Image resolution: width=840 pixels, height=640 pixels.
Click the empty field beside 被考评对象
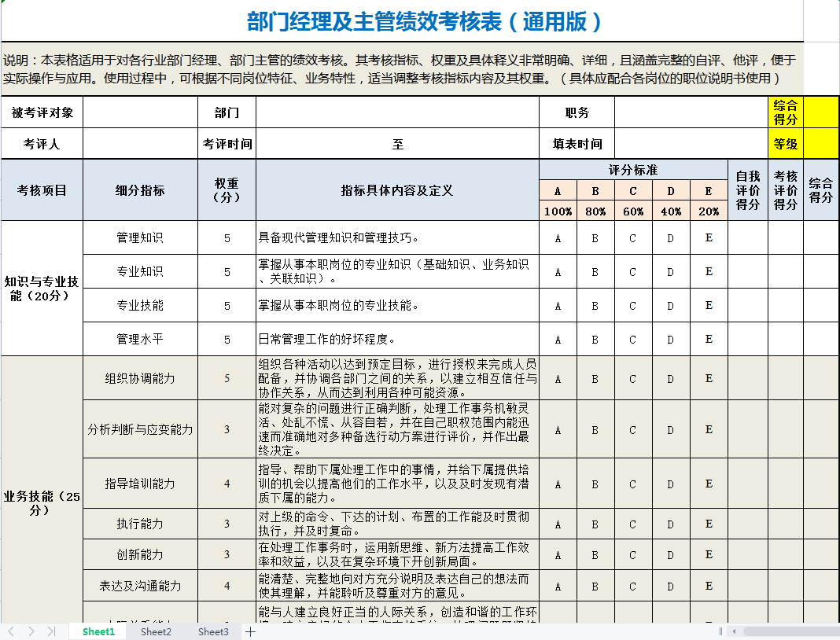140,112
